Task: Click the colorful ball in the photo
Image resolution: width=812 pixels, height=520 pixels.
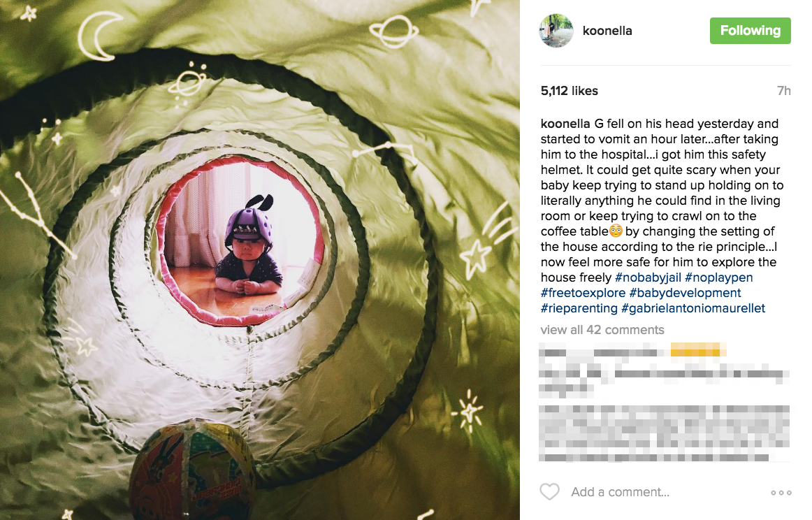Action: click(192, 470)
